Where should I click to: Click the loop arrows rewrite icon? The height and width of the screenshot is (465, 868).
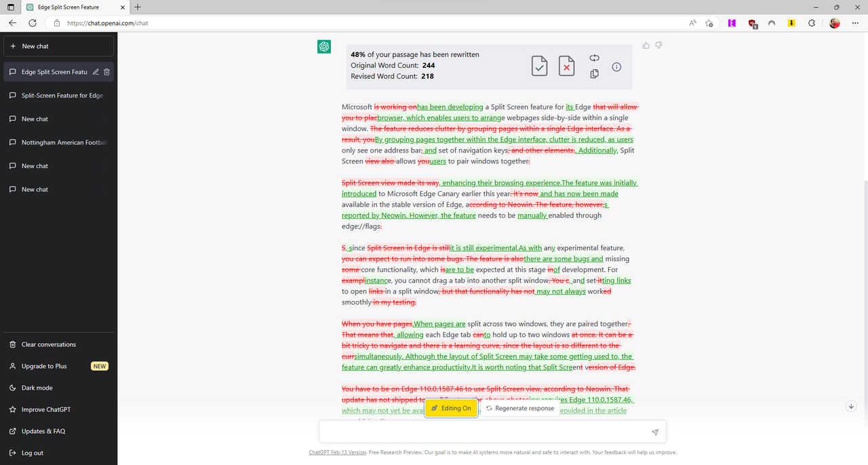tap(594, 58)
